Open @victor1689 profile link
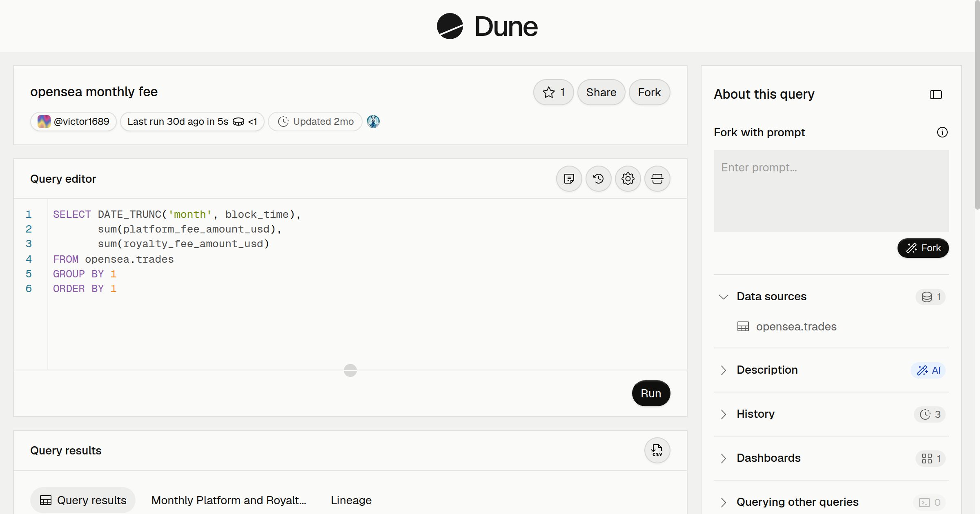This screenshot has height=514, width=980. click(x=81, y=122)
